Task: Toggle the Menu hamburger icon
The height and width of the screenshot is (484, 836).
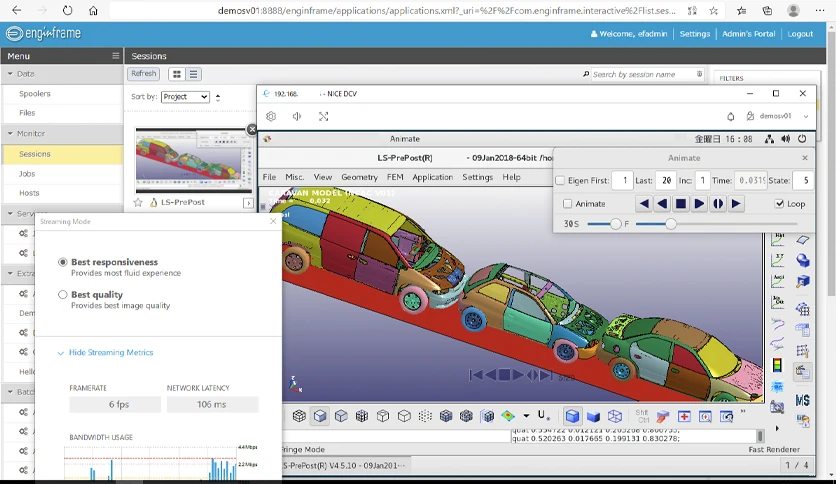Action: 116,55
